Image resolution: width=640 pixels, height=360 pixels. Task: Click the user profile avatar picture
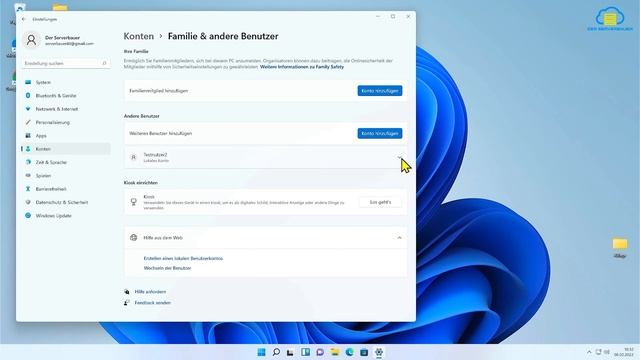31,40
